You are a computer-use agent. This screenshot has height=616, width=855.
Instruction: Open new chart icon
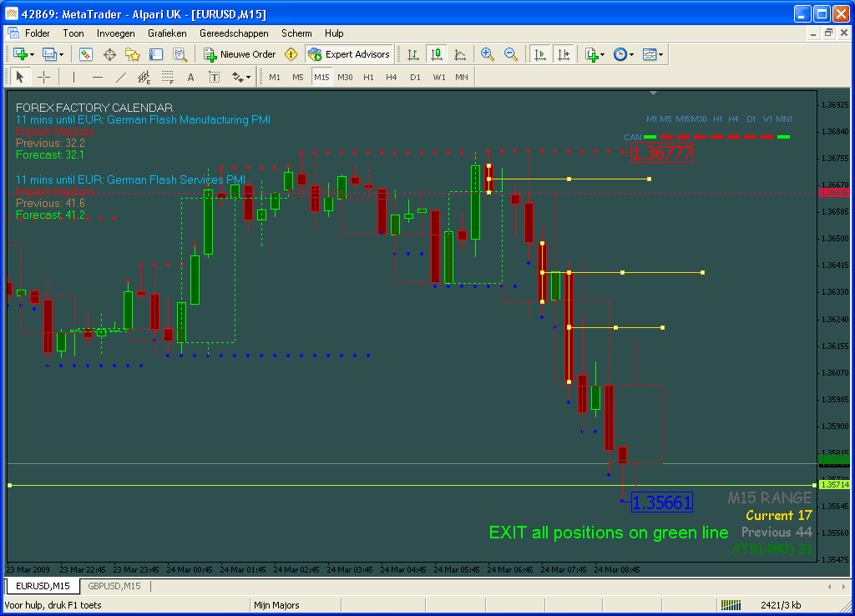21,54
